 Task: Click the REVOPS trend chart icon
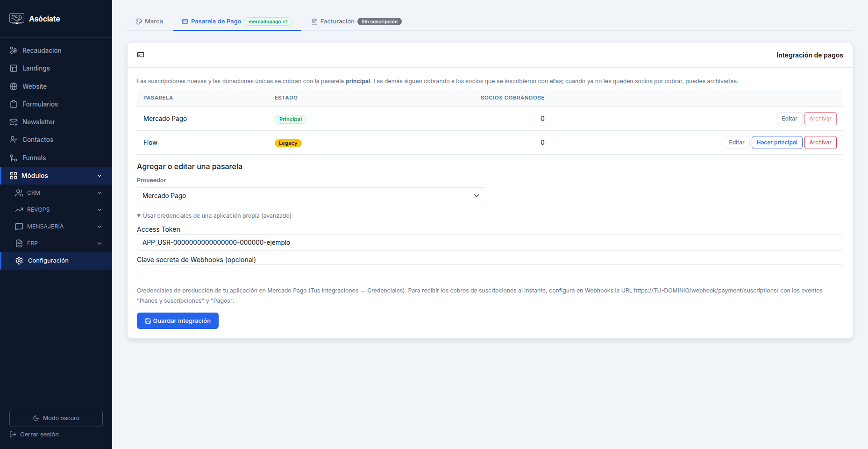19,210
